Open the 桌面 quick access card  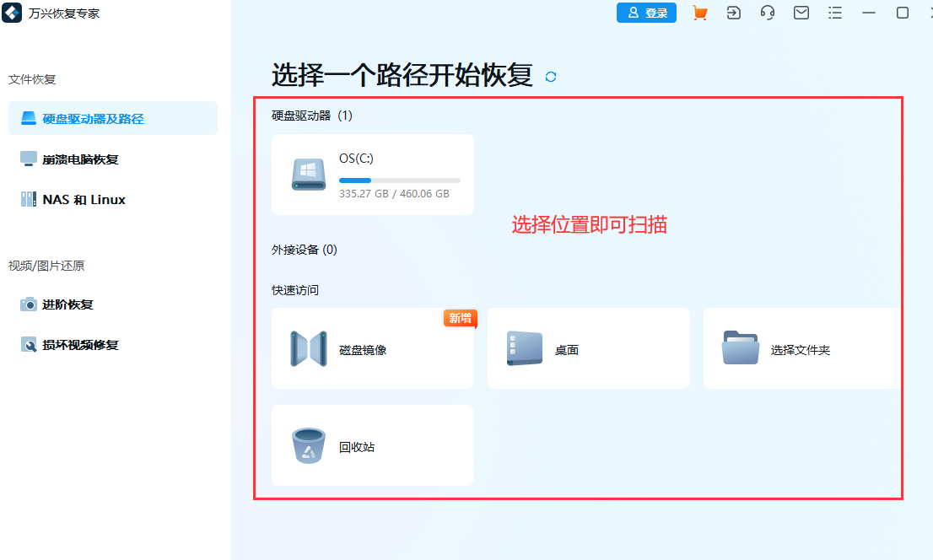tap(588, 348)
